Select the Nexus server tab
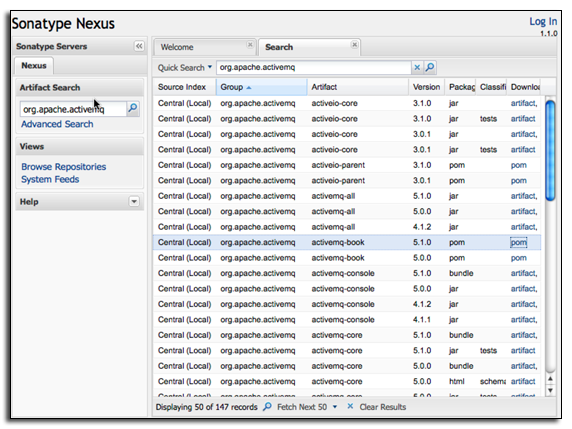The width and height of the screenshot is (572, 429). (x=34, y=66)
